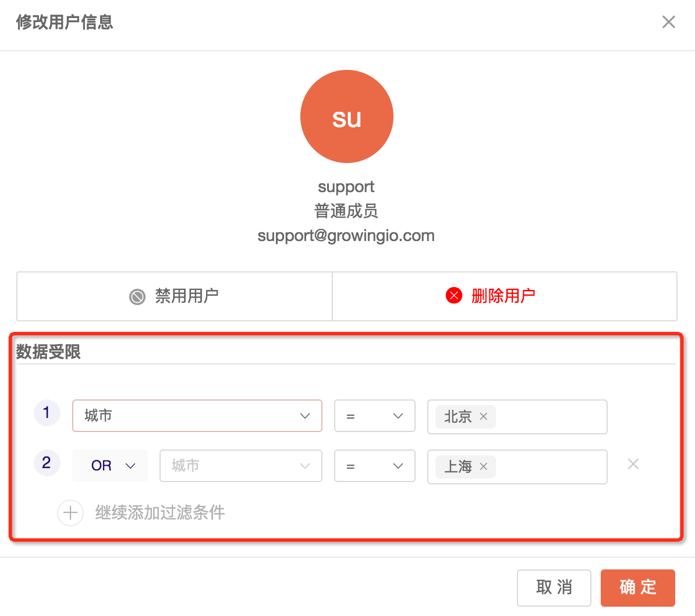The height and width of the screenshot is (616, 695).
Task: Click the number 1 condition badge
Action: pyautogui.click(x=47, y=413)
